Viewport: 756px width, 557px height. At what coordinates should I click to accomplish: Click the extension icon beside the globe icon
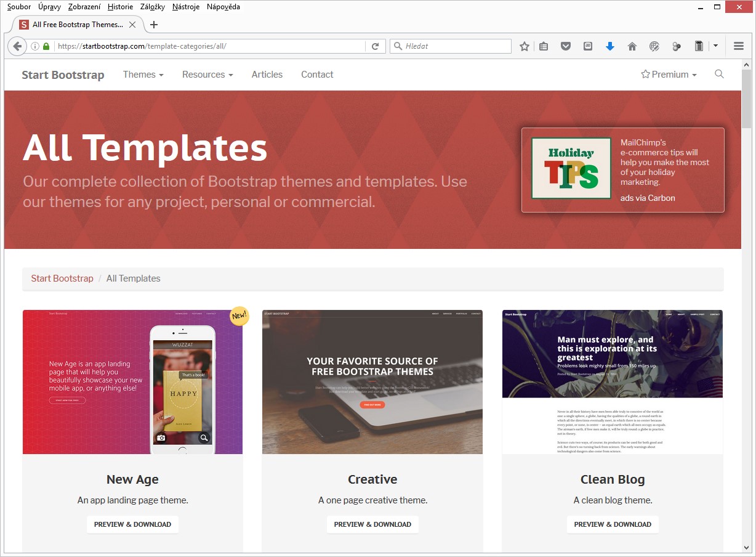[677, 46]
